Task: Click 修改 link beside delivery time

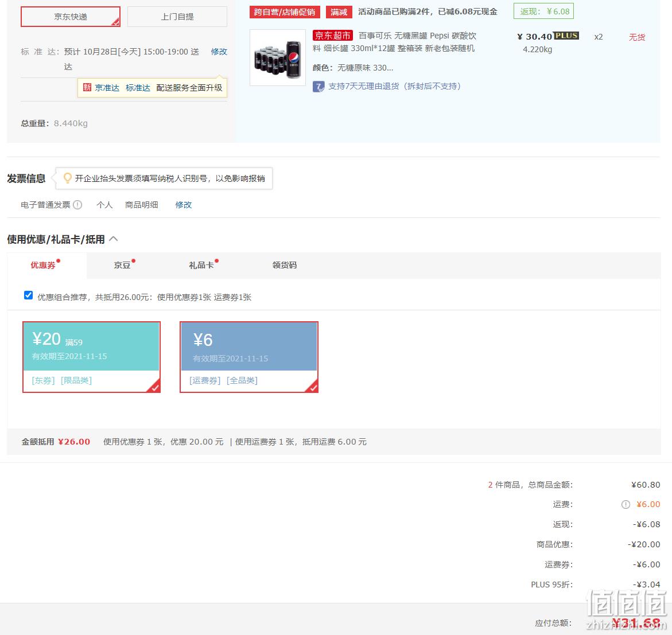Action: pos(219,52)
